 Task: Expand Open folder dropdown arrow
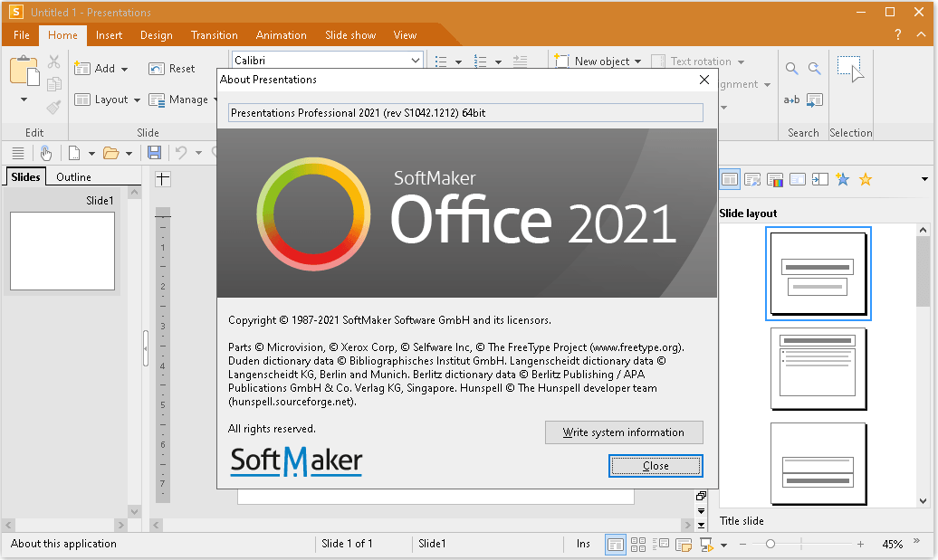point(129,154)
